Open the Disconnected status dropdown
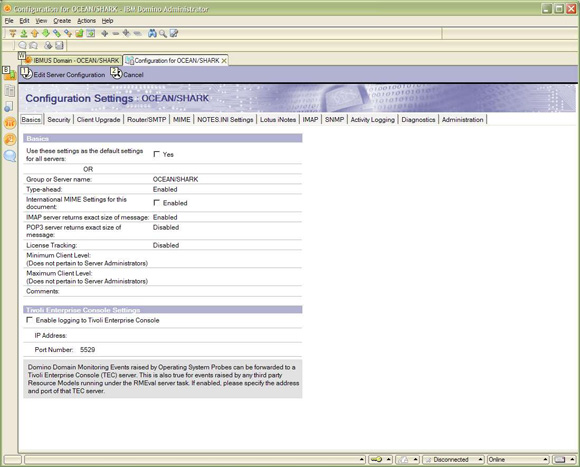The image size is (580, 467). (453, 460)
